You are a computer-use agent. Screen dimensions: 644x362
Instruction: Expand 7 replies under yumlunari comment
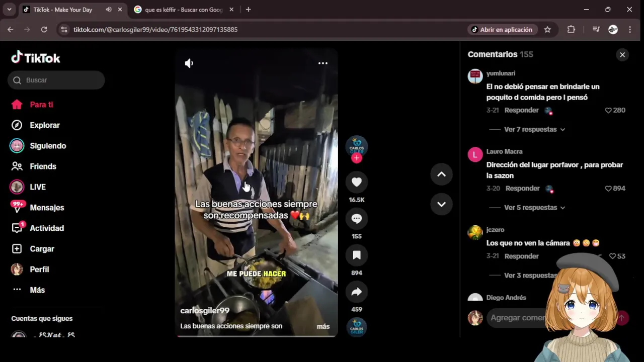point(534,129)
